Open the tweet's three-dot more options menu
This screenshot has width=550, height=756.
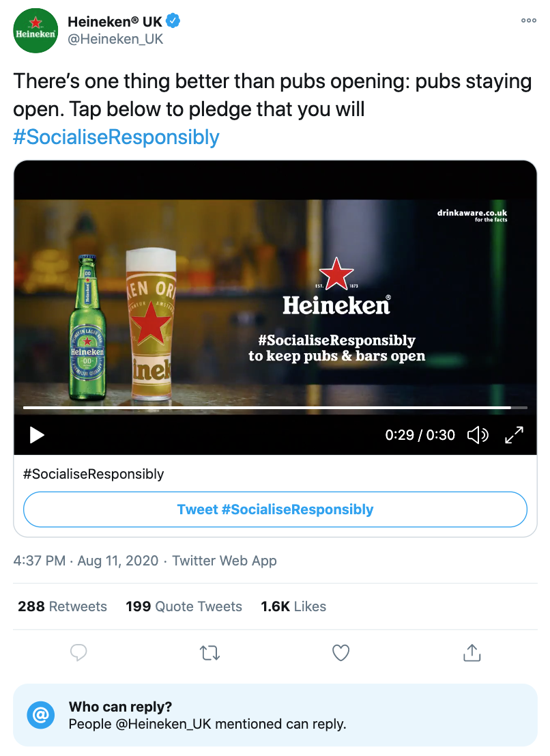[x=528, y=20]
